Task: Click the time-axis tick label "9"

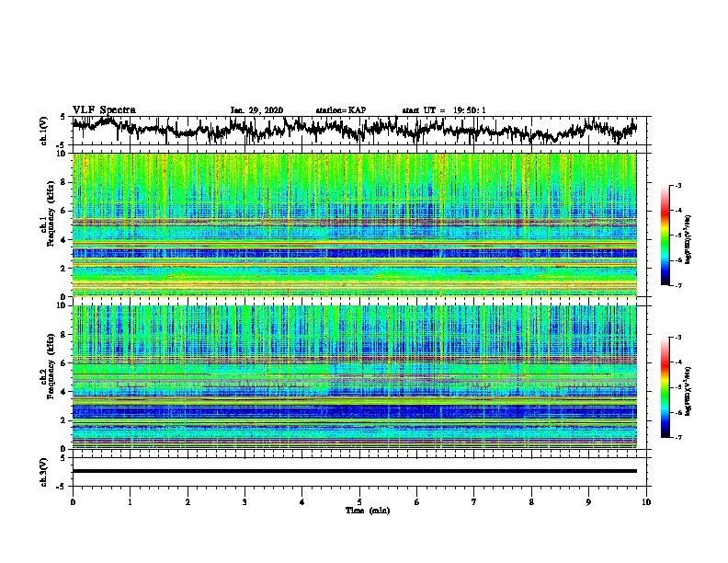Action: click(x=588, y=502)
